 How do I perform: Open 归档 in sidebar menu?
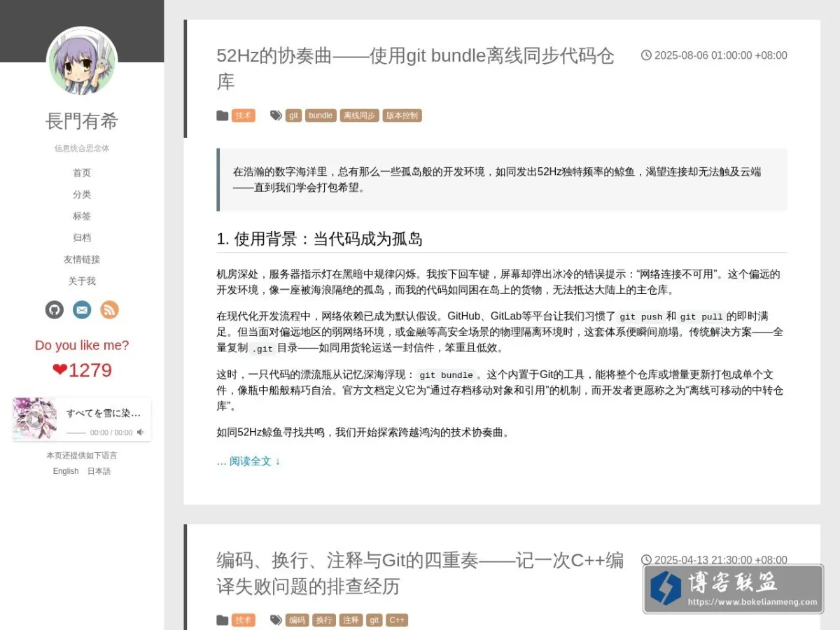pos(82,238)
